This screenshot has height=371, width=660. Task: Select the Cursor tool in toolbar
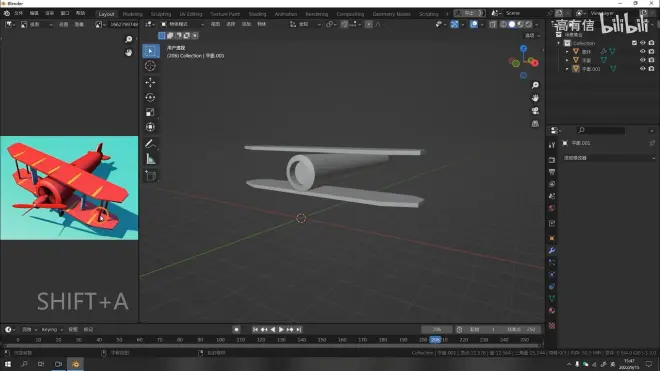pos(150,66)
